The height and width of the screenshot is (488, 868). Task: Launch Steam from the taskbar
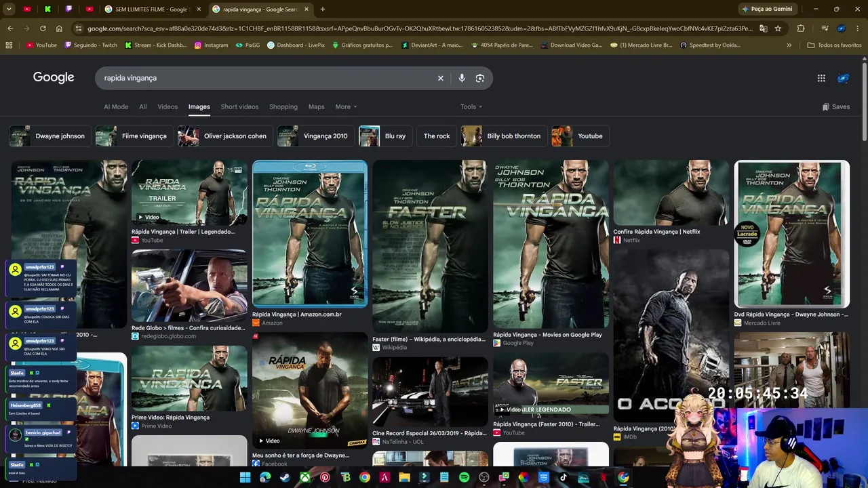coord(285,477)
